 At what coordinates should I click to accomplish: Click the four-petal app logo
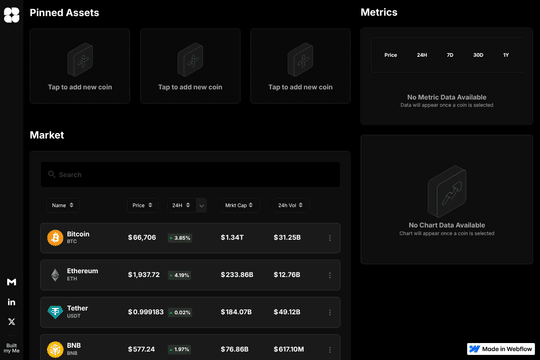(x=11, y=15)
